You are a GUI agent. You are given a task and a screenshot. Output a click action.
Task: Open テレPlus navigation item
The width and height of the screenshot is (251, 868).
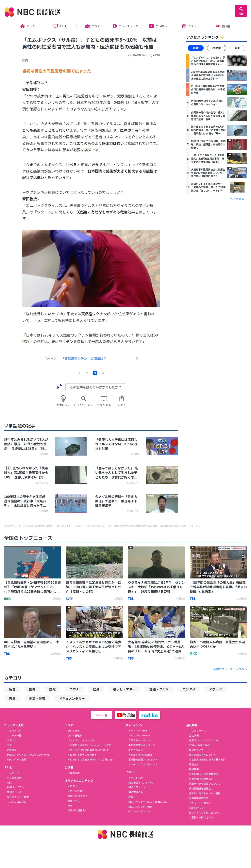(x=158, y=26)
